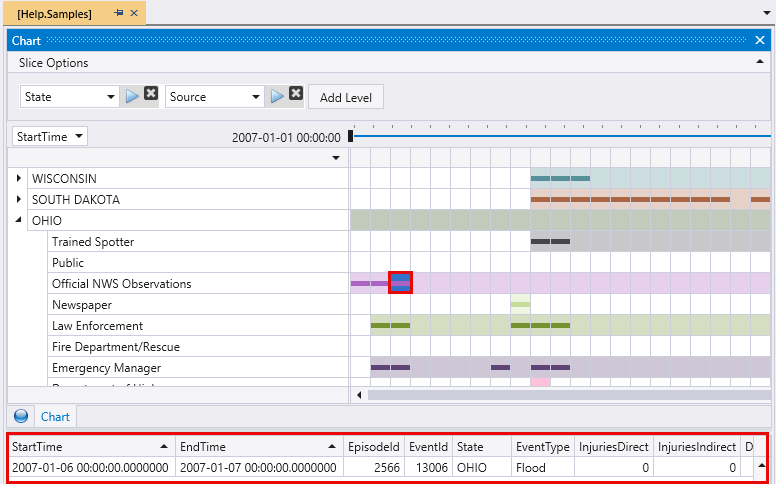Screen dimensions: 776x484
Task: Click the play arrow next to State
Action: click(x=132, y=96)
